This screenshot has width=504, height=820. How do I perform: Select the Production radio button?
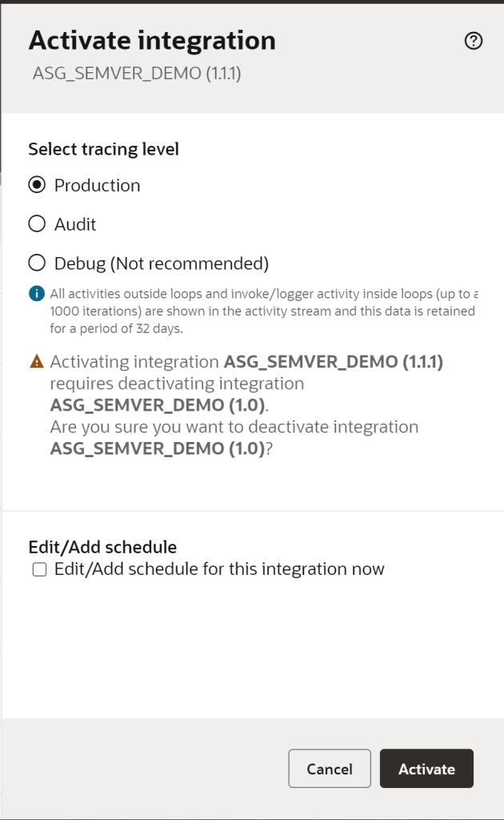(37, 185)
